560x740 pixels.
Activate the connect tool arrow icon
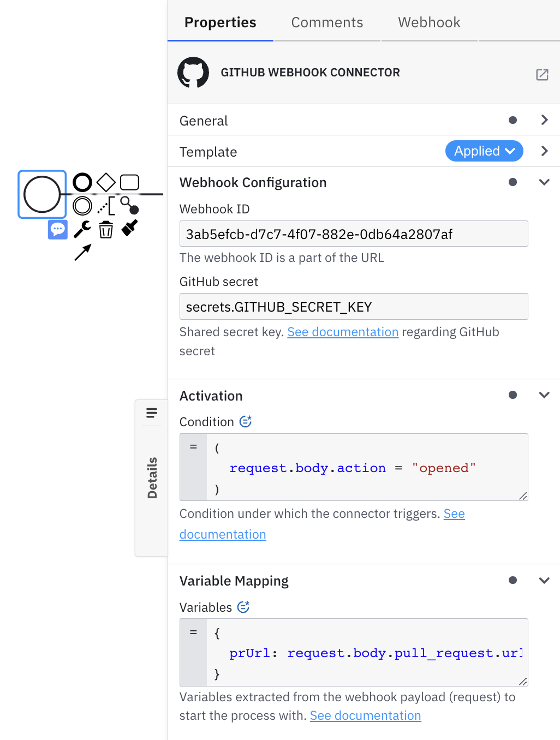(82, 251)
